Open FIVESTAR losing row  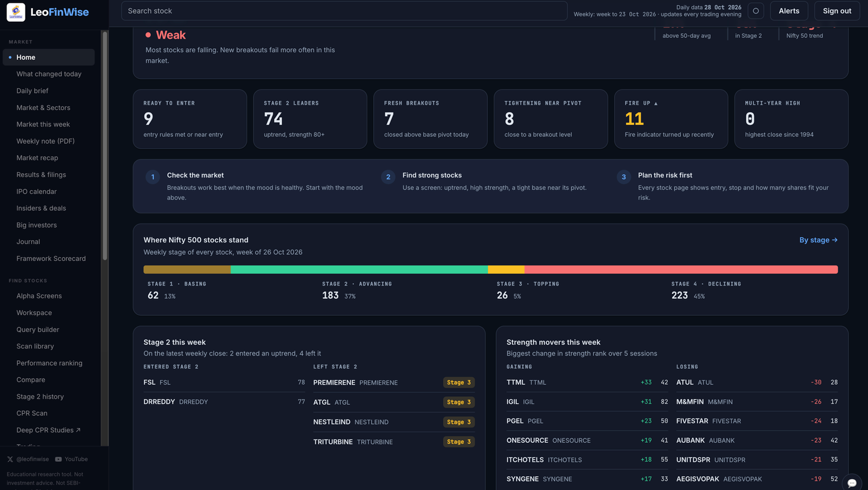[x=757, y=421]
